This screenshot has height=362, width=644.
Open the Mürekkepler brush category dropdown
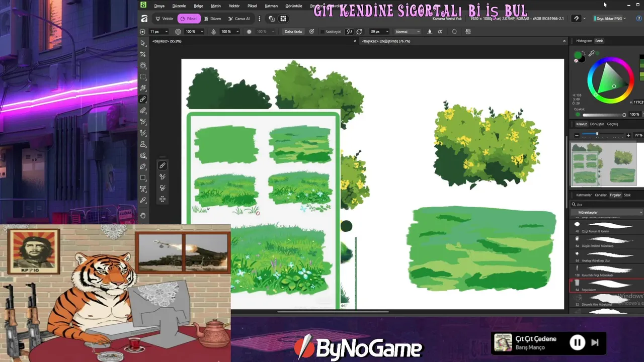pyautogui.click(x=607, y=212)
